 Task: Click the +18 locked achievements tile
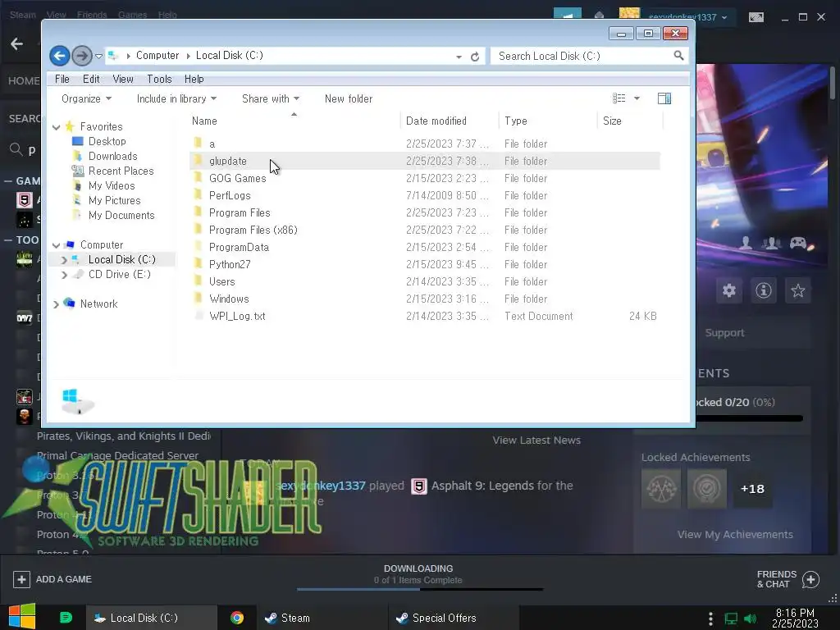click(x=752, y=489)
